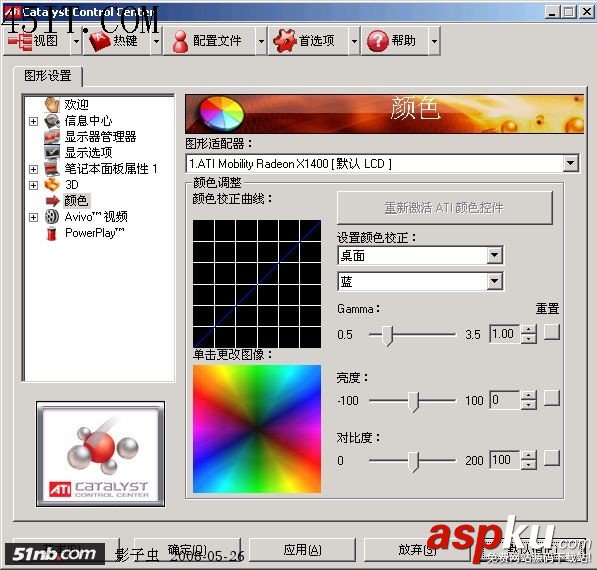Click the Avivo film reel icon

[52, 217]
